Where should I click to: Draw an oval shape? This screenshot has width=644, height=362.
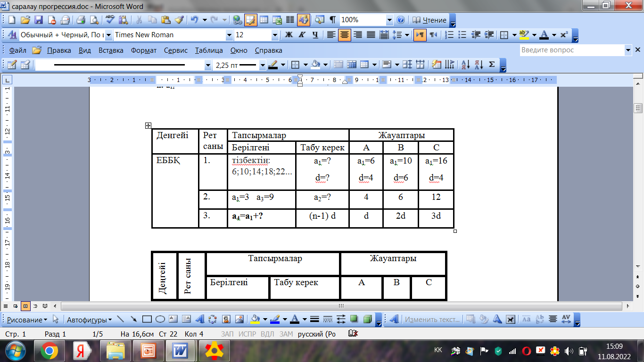coord(160,320)
